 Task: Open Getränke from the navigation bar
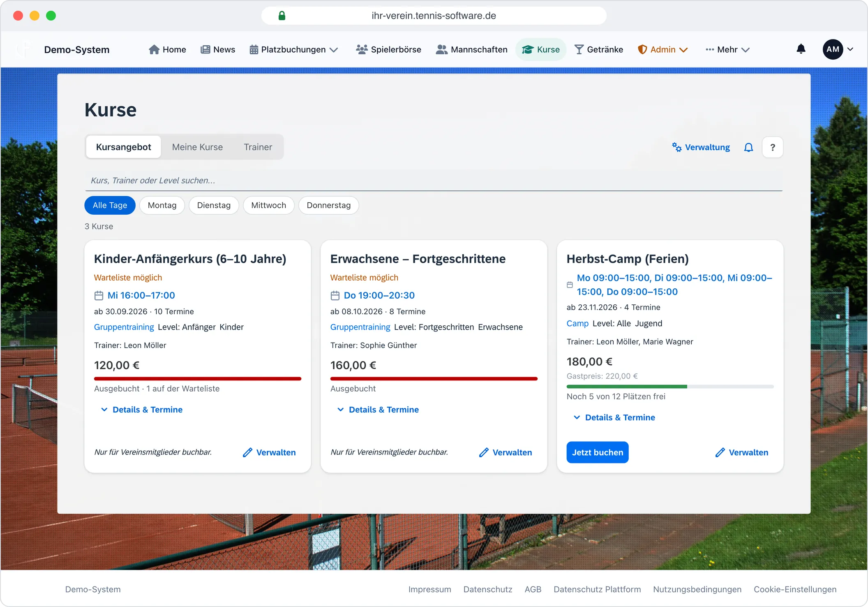pyautogui.click(x=598, y=49)
